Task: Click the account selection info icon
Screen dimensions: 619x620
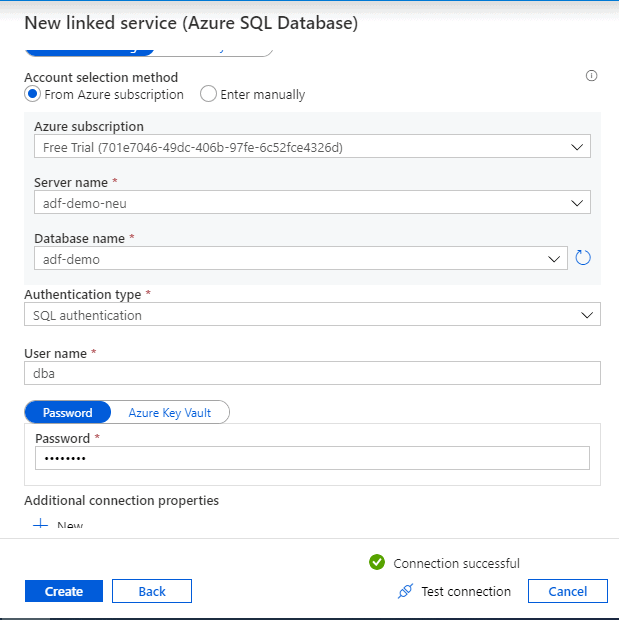Action: 591,76
